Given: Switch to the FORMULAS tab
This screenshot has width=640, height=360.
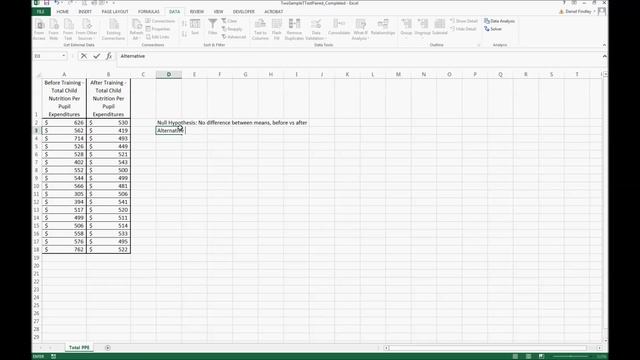Looking at the screenshot, I should (149, 12).
